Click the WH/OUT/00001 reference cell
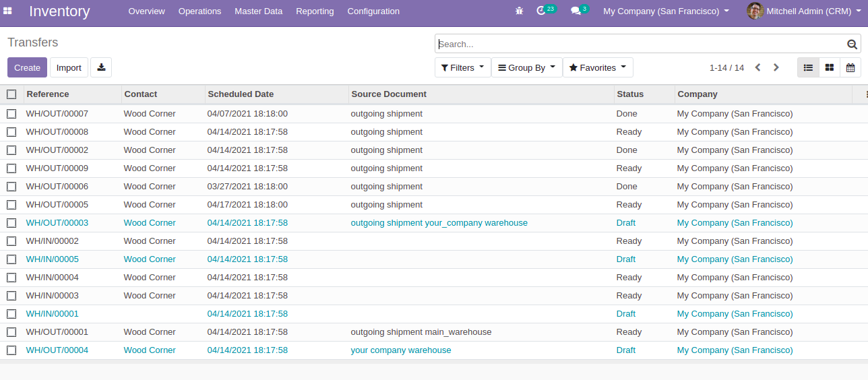868x380 pixels. pos(57,332)
